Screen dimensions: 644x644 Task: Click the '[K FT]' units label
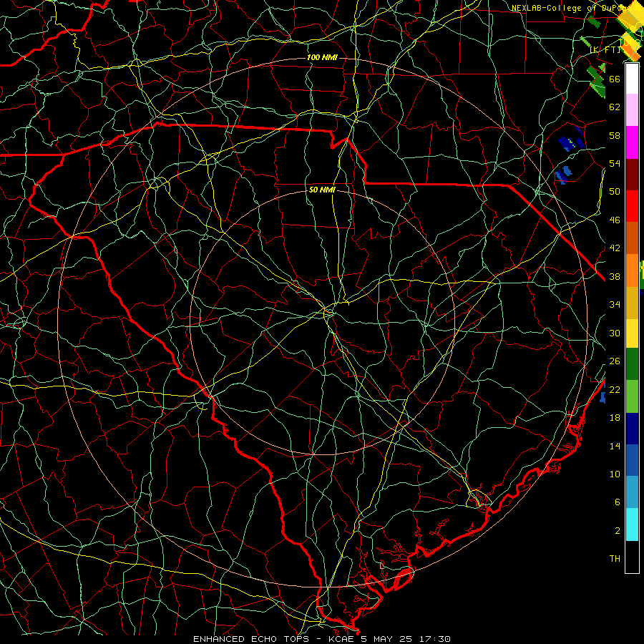605,49
